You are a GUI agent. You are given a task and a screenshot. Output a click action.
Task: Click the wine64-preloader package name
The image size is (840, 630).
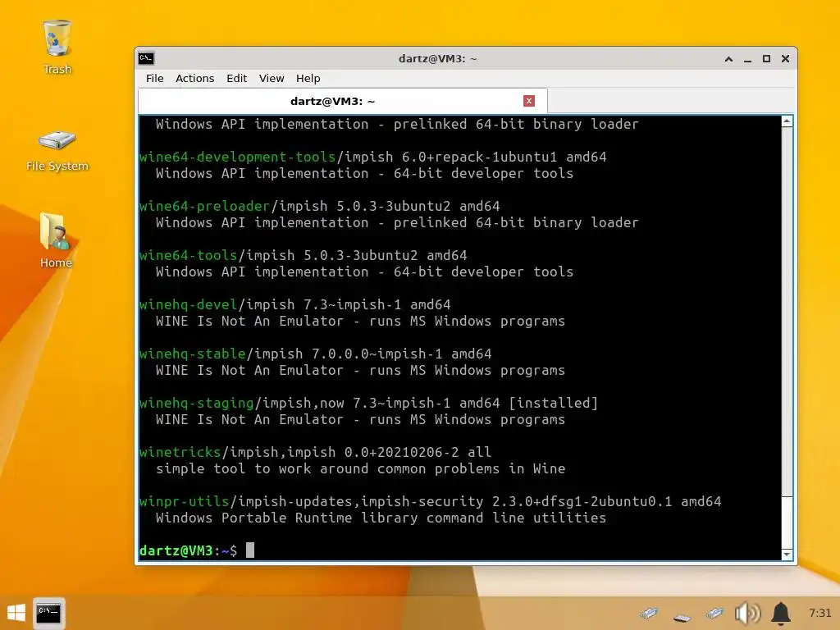tap(204, 206)
